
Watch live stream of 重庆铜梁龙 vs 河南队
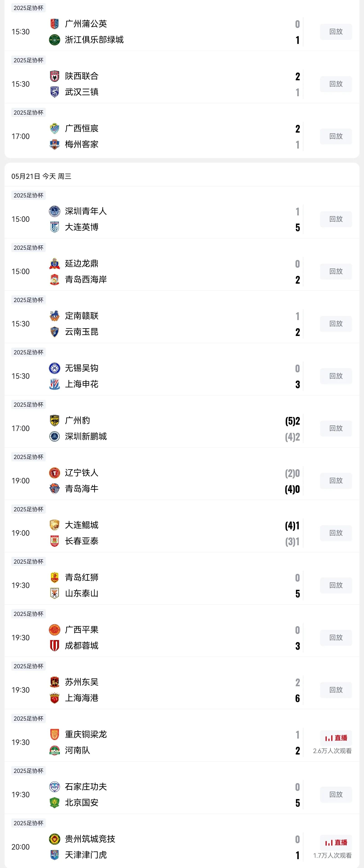(336, 738)
